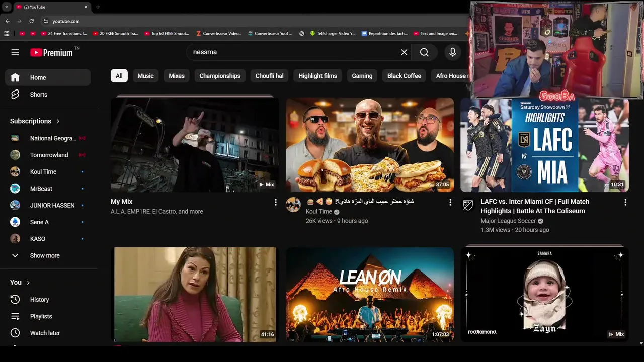
Task: Play the LAFC vs MIA highlights thumbnail
Action: pyautogui.click(x=545, y=145)
